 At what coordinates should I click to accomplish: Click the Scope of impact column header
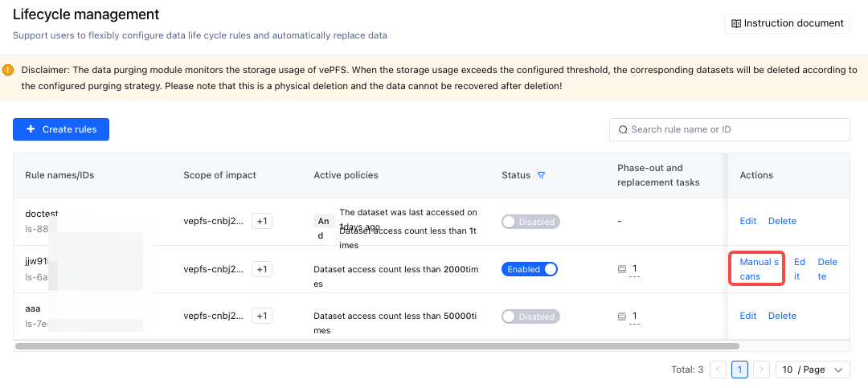[219, 175]
